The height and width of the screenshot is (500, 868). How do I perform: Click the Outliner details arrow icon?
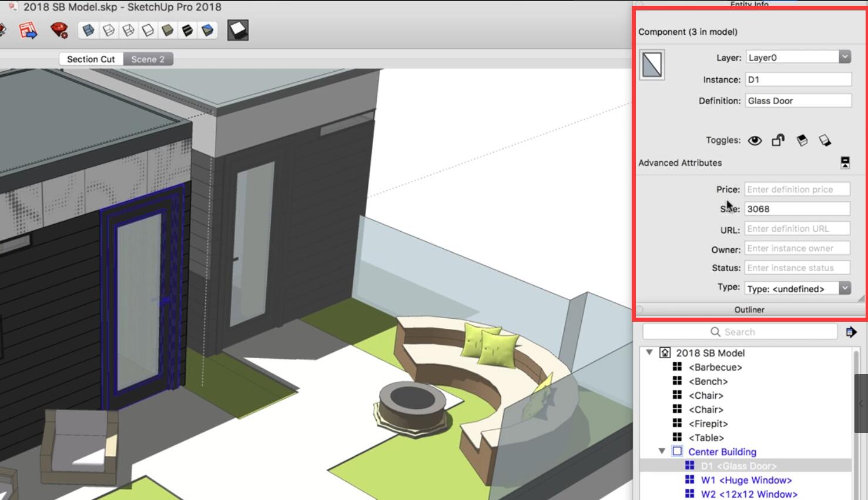pos(851,332)
